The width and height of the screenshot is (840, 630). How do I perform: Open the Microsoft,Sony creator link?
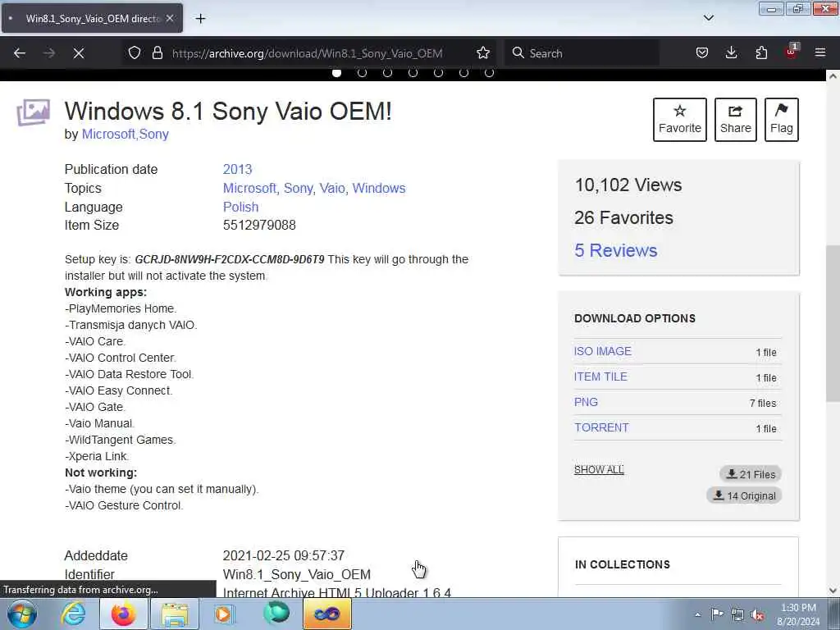126,134
